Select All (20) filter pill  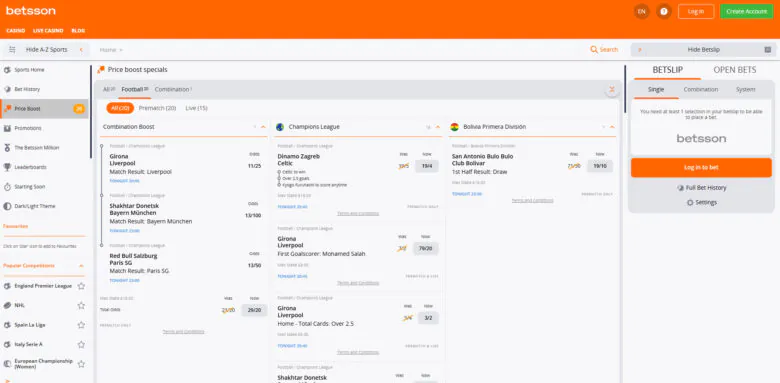[x=120, y=108]
